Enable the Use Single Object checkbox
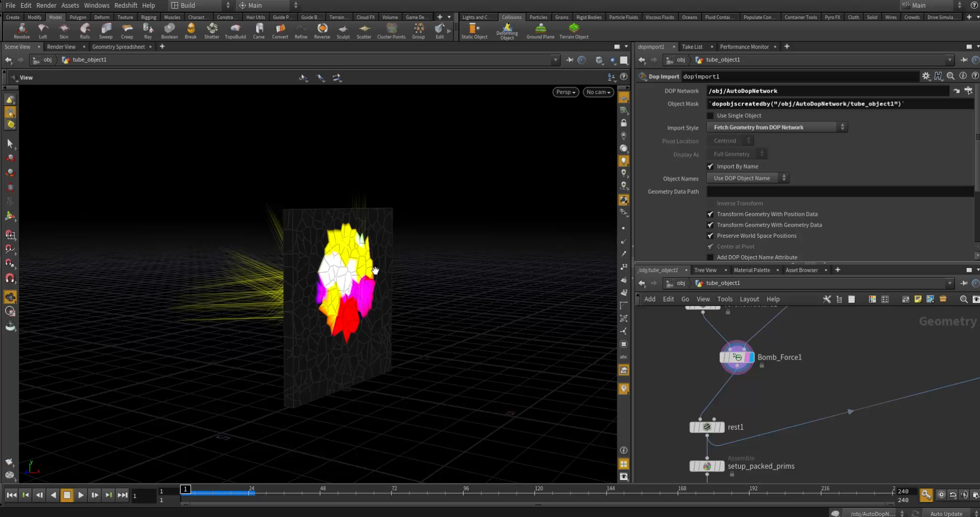This screenshot has height=517, width=980. [x=710, y=116]
